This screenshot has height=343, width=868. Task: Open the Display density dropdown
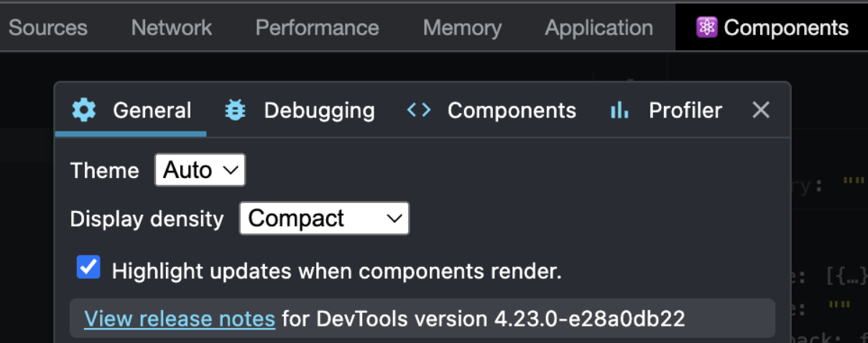[x=324, y=218]
